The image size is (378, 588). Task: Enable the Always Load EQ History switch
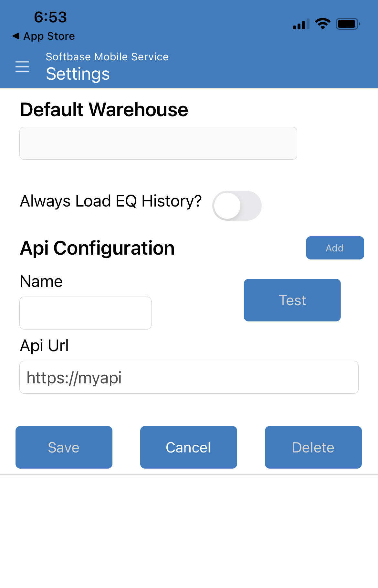click(x=237, y=206)
